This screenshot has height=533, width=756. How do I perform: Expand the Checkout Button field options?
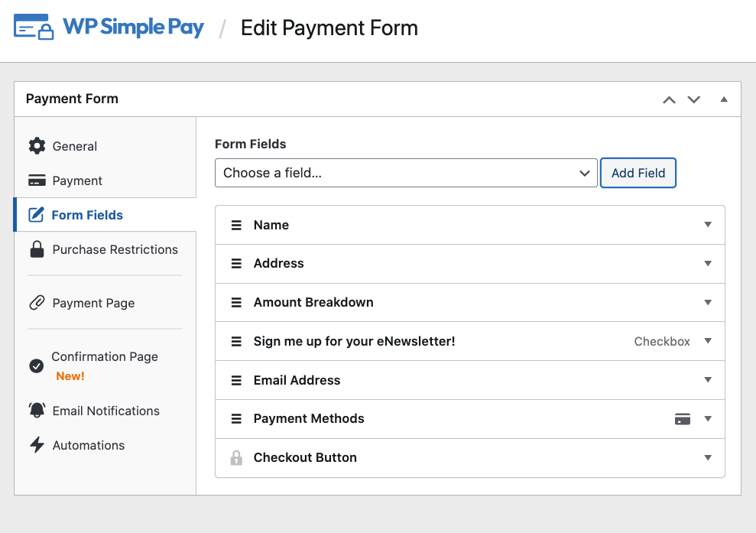pos(708,457)
